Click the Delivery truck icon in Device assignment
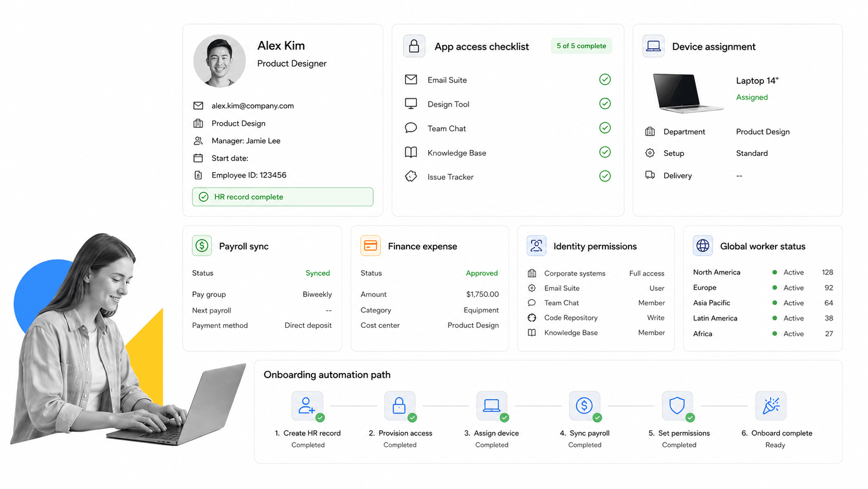Image resolution: width=868 pixels, height=489 pixels. coord(650,175)
